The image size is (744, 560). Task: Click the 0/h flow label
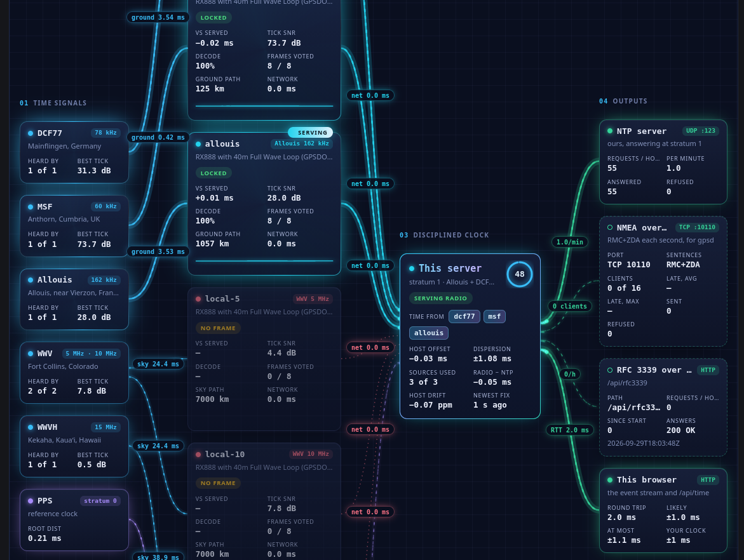570,374
